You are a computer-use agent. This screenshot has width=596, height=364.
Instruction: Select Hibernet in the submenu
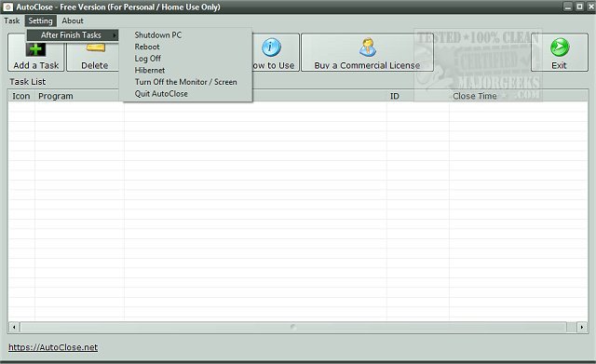pos(150,71)
